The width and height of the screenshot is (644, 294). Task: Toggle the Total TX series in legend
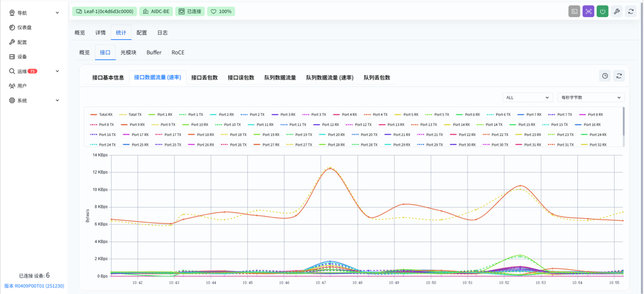(x=131, y=114)
